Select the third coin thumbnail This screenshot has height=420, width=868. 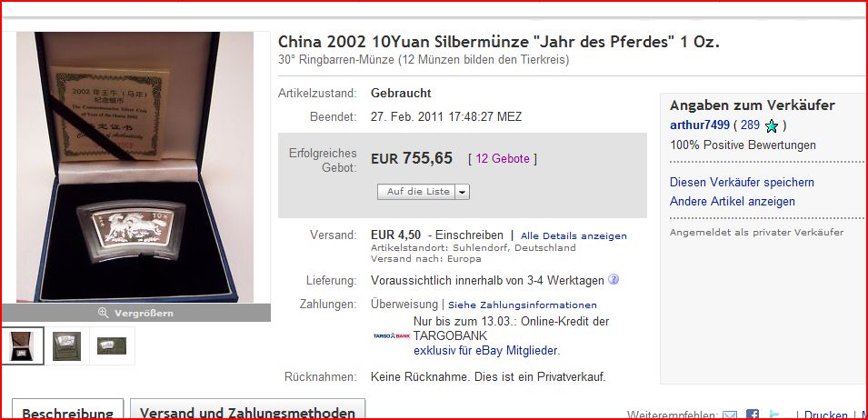coord(112,345)
